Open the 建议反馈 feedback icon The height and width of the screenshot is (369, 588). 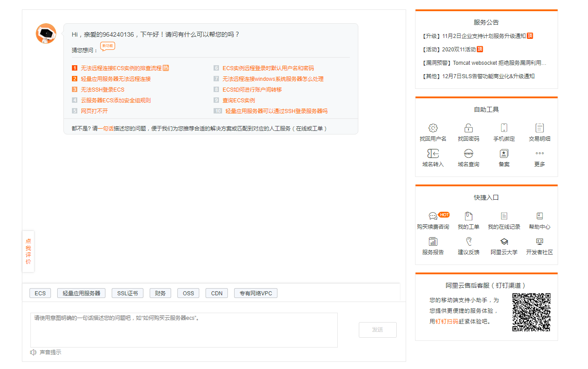point(468,246)
